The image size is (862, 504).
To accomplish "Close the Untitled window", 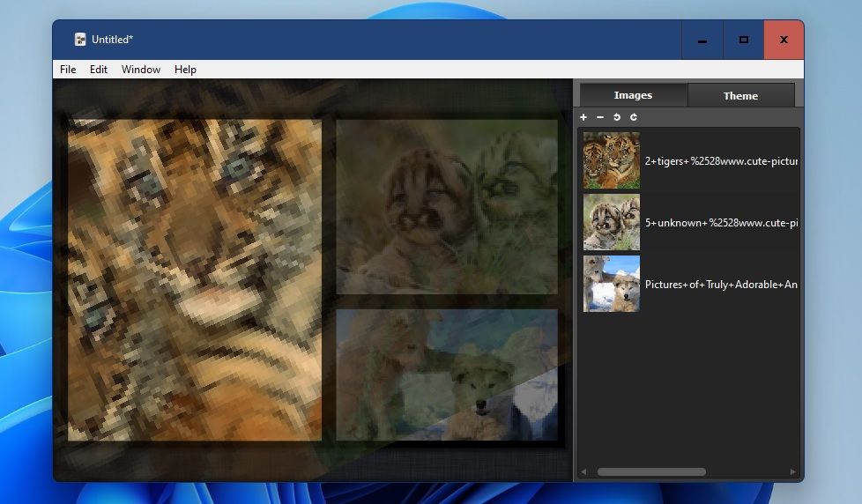I will (x=784, y=40).
